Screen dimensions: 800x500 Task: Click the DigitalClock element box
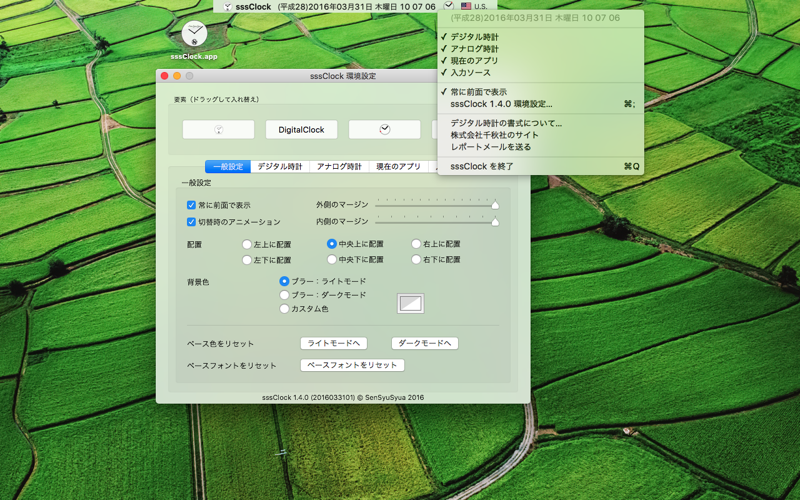(301, 130)
